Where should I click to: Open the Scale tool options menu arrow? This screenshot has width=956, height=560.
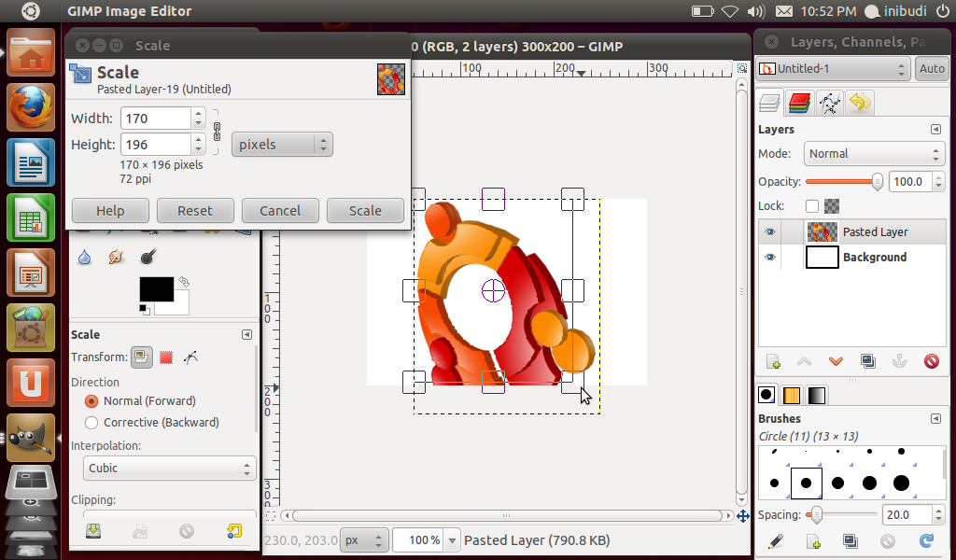coord(246,334)
